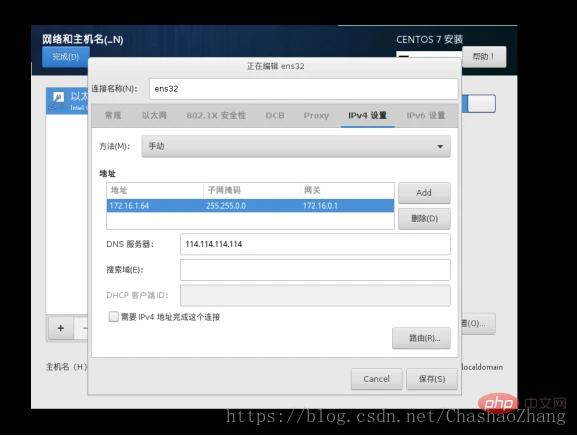The height and width of the screenshot is (436, 577).
Task: Click the Cancel button
Action: 376,379
